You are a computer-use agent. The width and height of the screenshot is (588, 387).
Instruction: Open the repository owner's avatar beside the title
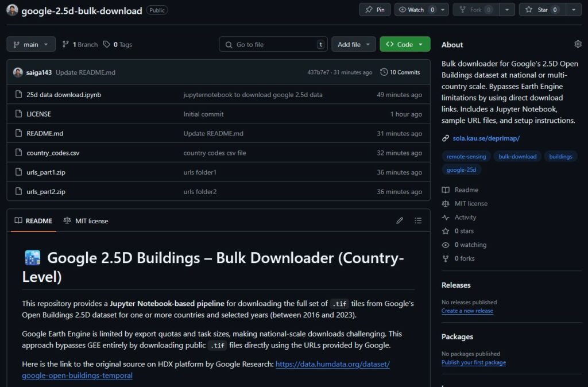(12, 10)
